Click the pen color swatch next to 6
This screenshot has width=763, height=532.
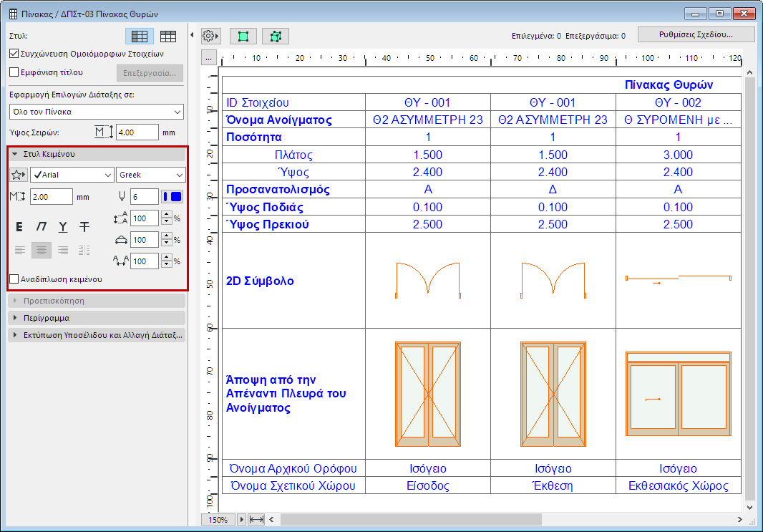tap(173, 197)
